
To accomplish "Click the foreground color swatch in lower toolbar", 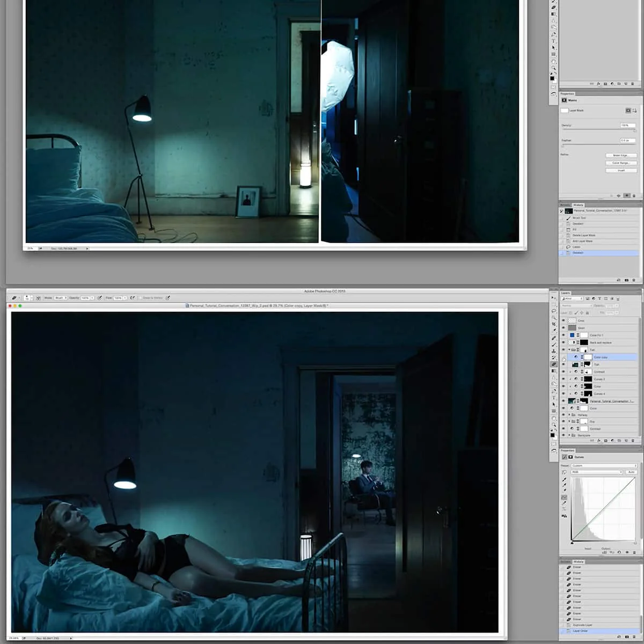I will [x=552, y=435].
